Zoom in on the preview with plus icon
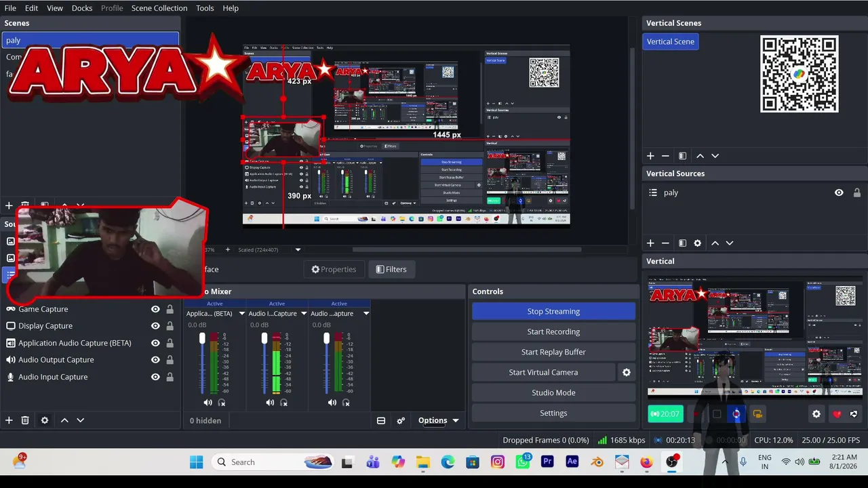 (x=227, y=249)
